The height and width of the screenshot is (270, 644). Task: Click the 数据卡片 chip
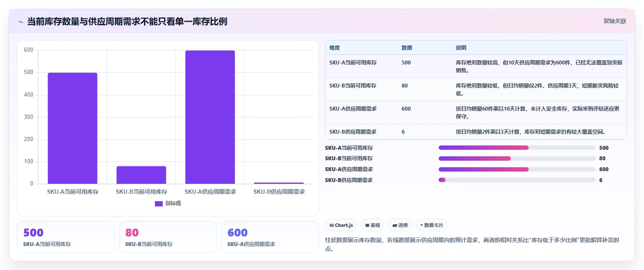click(432, 225)
